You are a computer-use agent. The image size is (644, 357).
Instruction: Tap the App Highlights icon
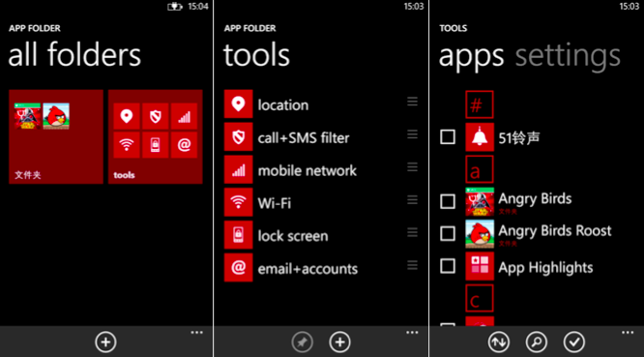coord(480,266)
